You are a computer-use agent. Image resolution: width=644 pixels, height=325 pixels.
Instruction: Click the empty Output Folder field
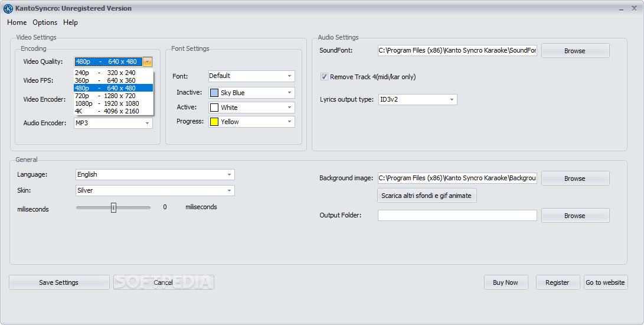457,215
